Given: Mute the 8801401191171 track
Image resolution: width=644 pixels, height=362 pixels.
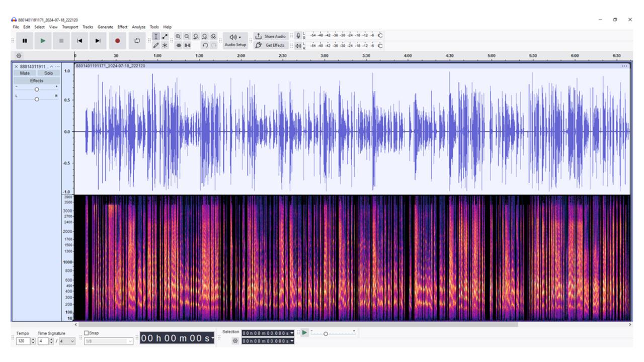Looking at the screenshot, I should pos(24,73).
